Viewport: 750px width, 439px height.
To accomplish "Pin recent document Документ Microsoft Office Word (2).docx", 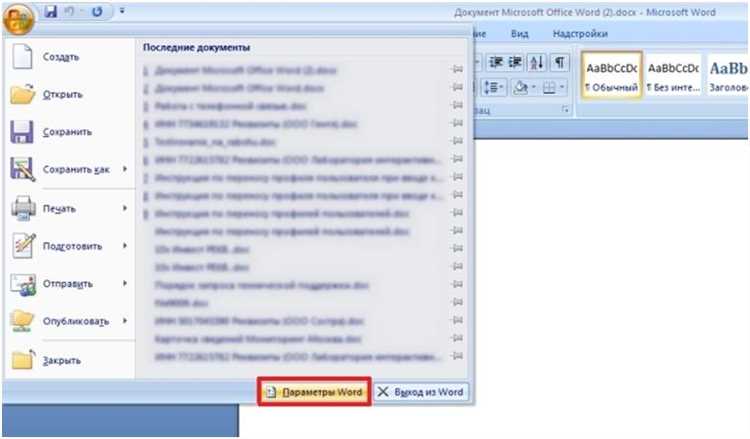I will (x=457, y=69).
